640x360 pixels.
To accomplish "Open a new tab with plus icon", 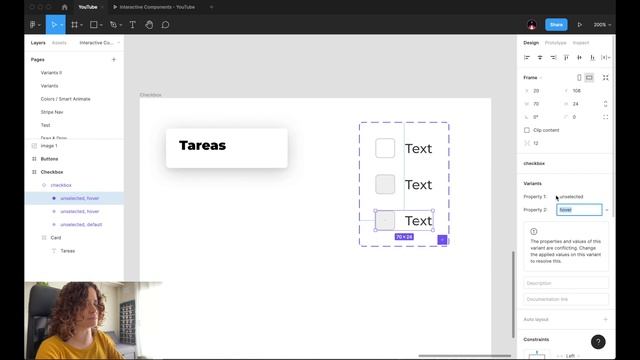I will click(x=211, y=7).
